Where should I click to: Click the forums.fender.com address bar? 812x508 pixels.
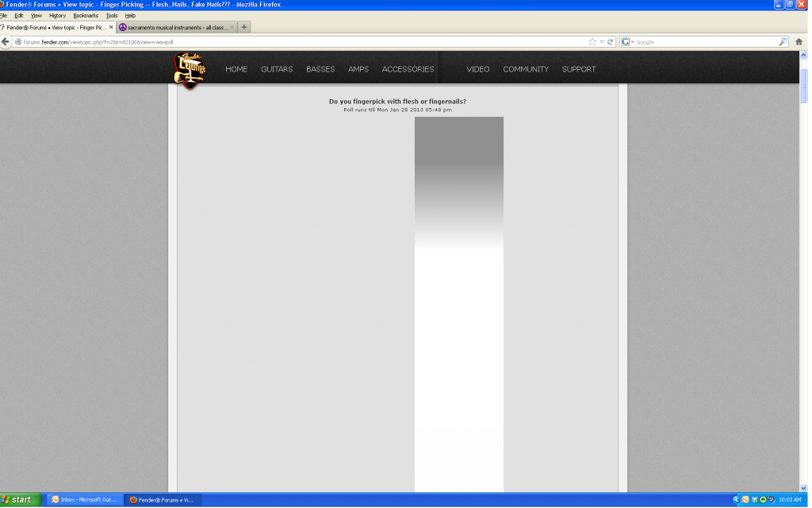click(301, 42)
